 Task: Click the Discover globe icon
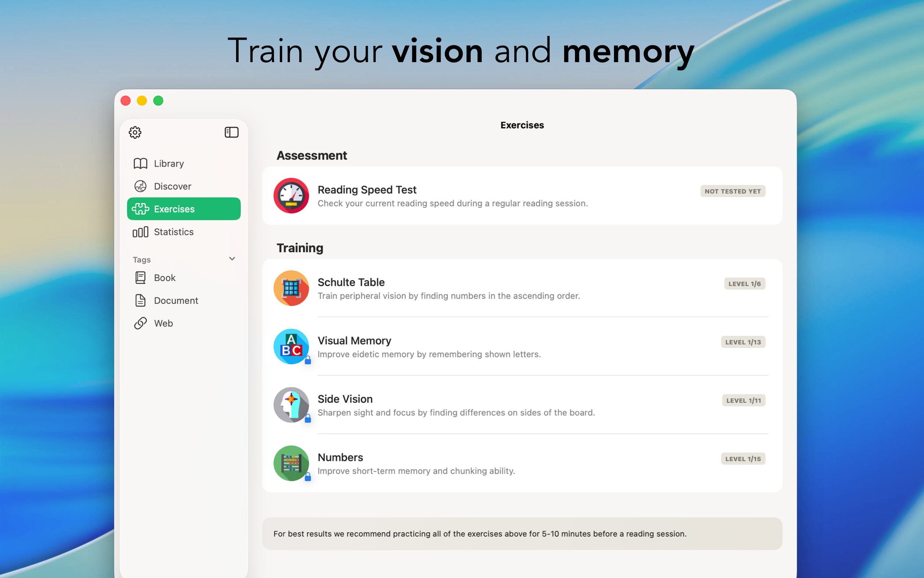[140, 186]
